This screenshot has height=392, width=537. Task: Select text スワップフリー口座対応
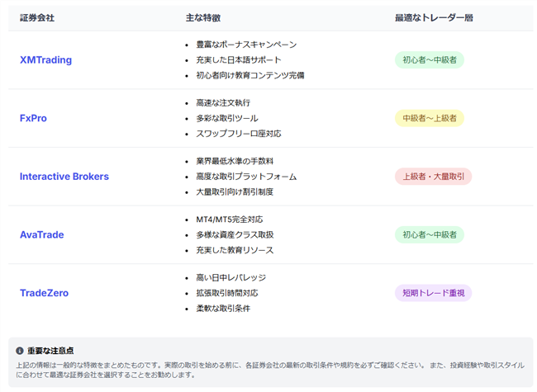pyautogui.click(x=239, y=134)
